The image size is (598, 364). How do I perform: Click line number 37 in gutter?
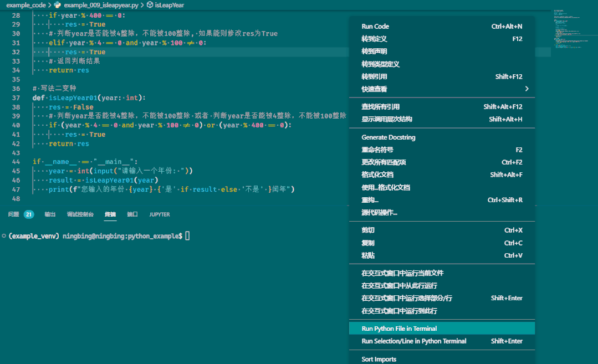coord(16,98)
